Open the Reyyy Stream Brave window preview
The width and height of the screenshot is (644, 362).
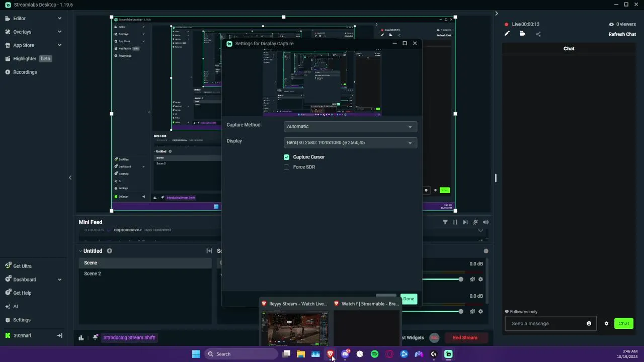tap(295, 323)
